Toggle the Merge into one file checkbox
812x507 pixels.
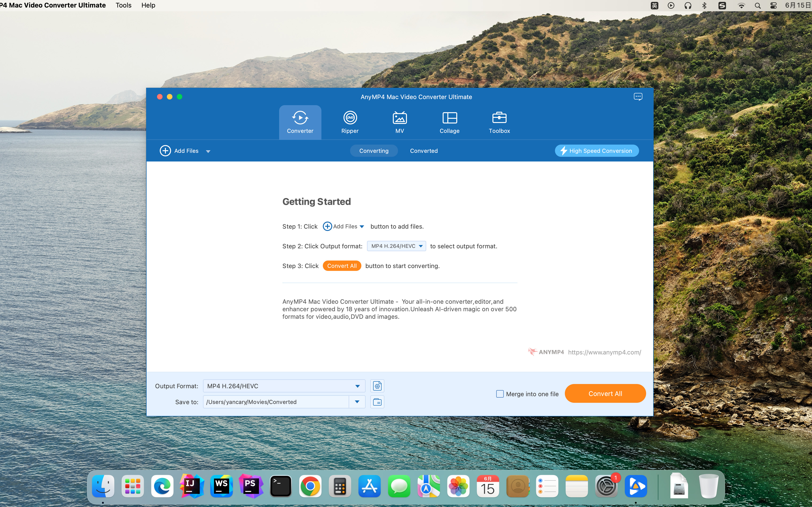tap(499, 394)
